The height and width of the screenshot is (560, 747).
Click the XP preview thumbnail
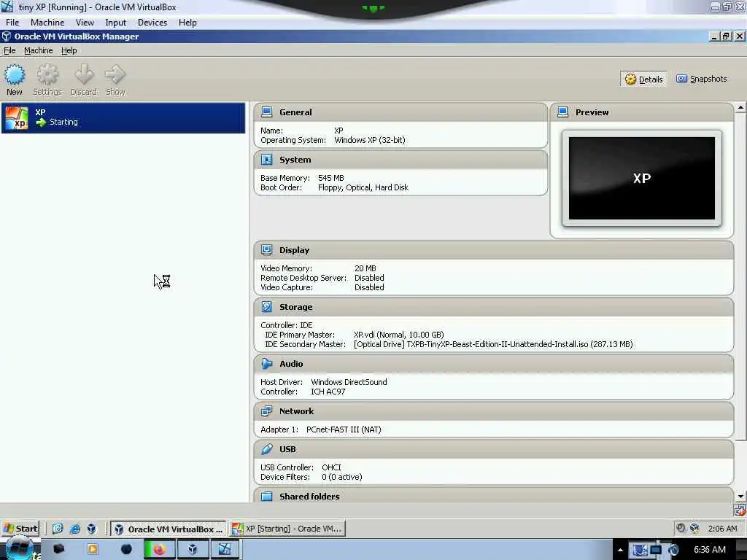click(642, 179)
